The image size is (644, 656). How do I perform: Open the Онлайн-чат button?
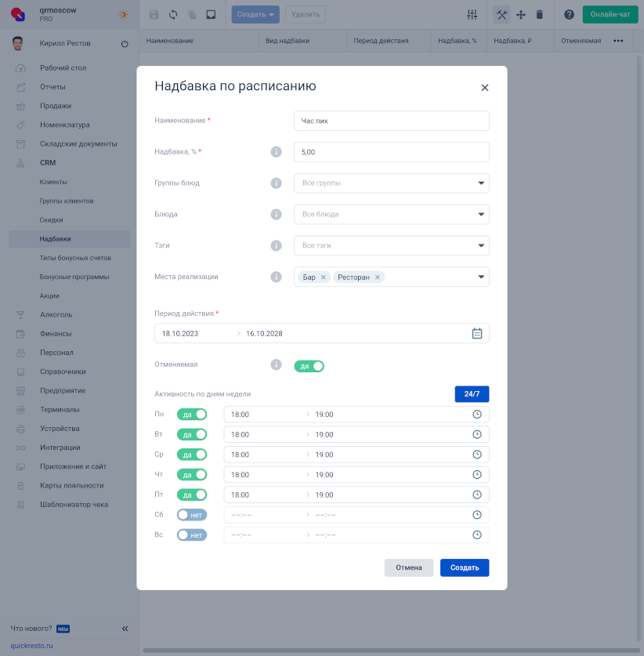tap(610, 15)
